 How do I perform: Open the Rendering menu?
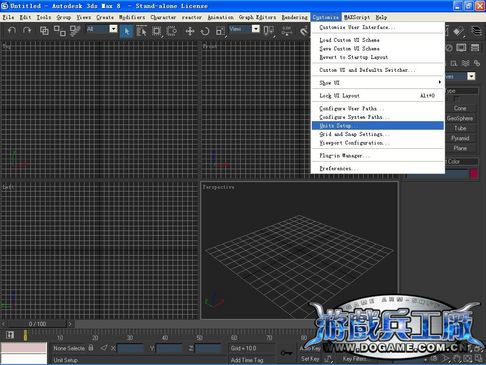coord(294,17)
